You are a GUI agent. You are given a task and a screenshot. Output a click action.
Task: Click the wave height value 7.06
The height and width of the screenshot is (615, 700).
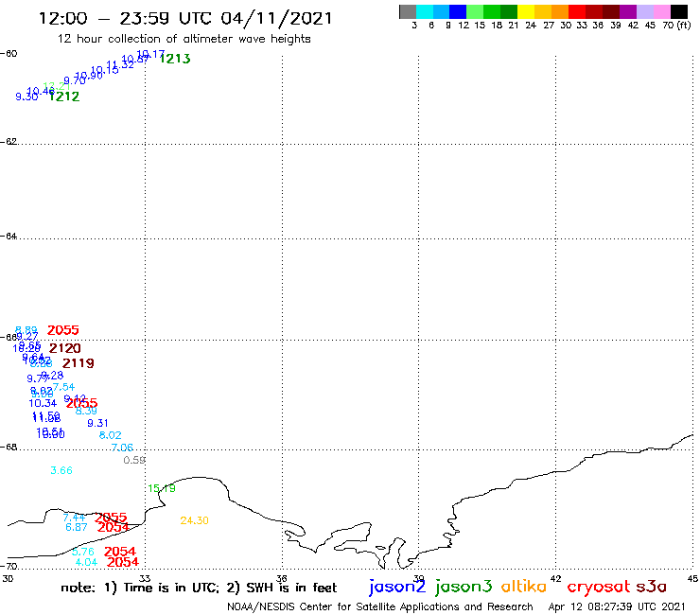click(x=122, y=448)
